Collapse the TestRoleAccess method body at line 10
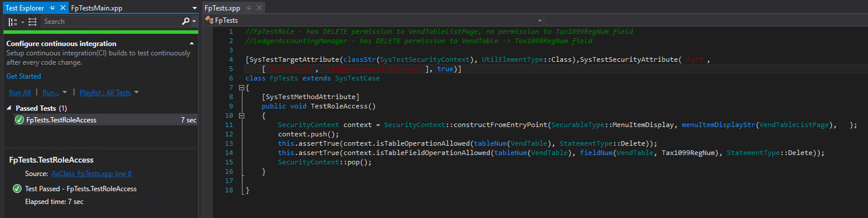This screenshot has width=868, height=218. [242, 116]
